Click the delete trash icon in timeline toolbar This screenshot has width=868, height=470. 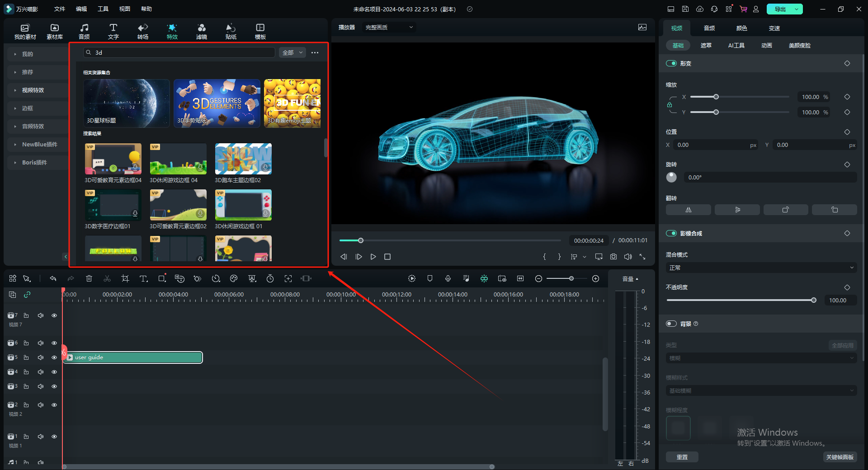89,279
